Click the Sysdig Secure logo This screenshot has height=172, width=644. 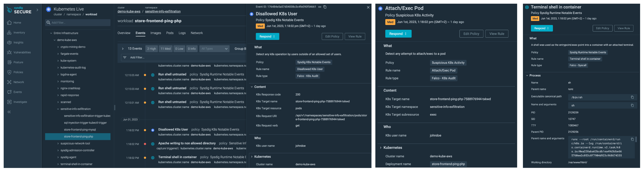pos(19,10)
